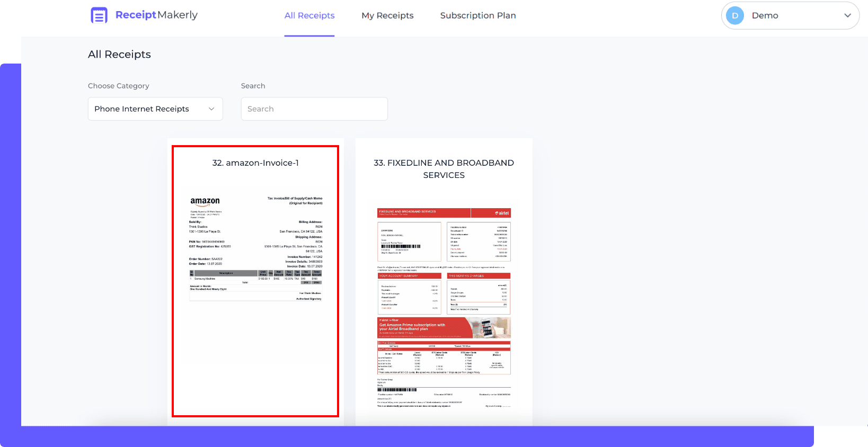Select the "33. FIXEDLINE AND BROADBAND SERVICES" title
Image resolution: width=868 pixels, height=447 pixels.
(444, 169)
